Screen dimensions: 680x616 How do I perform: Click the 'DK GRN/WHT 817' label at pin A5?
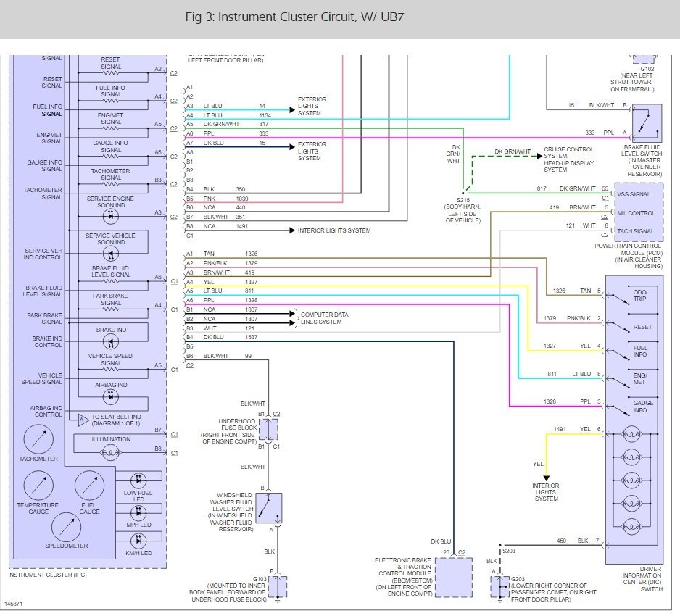click(236, 124)
